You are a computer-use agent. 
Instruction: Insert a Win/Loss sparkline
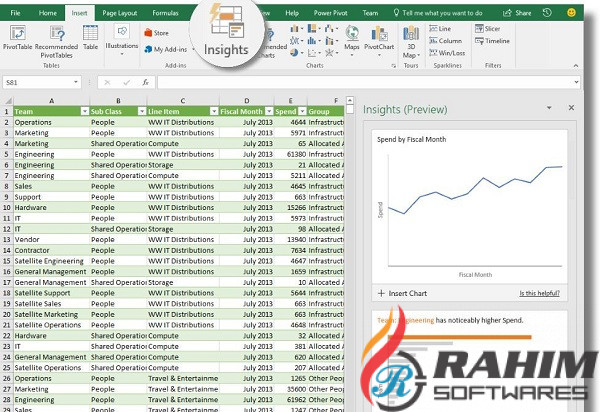(447, 53)
